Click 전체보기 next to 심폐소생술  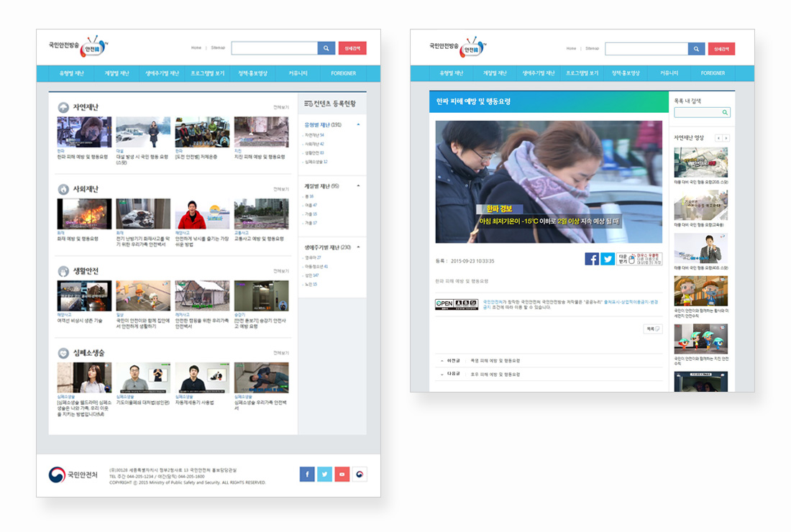click(x=281, y=353)
